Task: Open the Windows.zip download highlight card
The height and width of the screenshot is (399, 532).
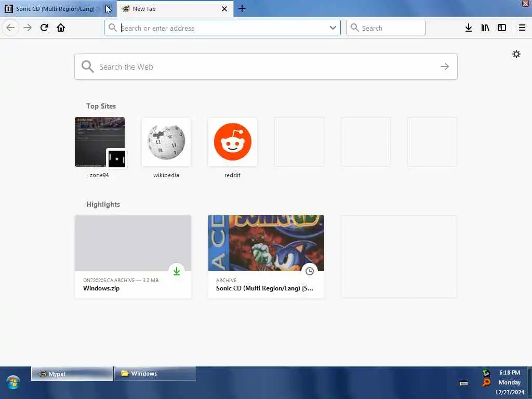Action: [x=133, y=257]
